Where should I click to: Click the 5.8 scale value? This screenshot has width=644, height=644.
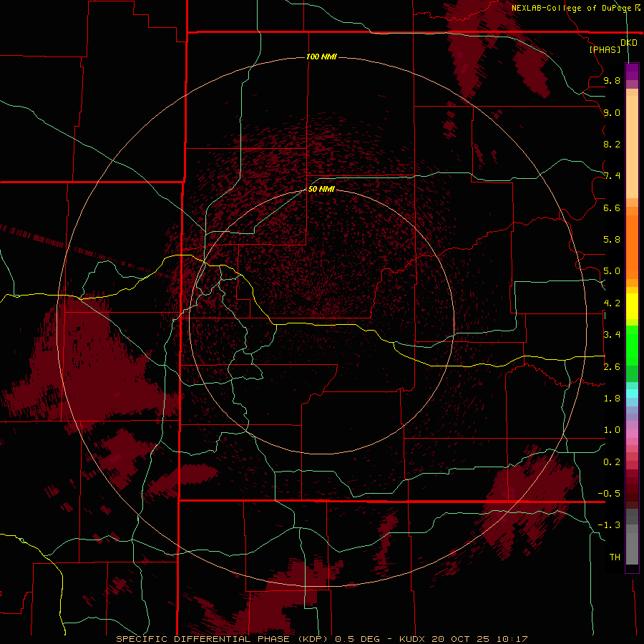[612, 240]
